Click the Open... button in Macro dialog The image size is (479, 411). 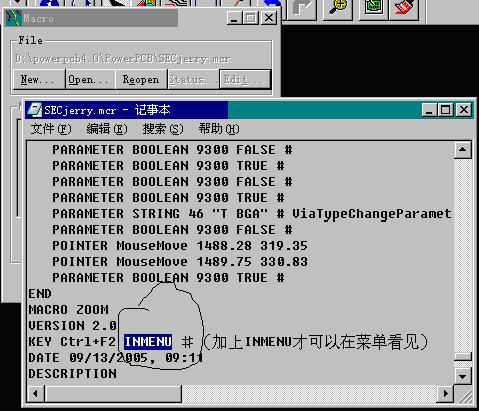coord(90,79)
